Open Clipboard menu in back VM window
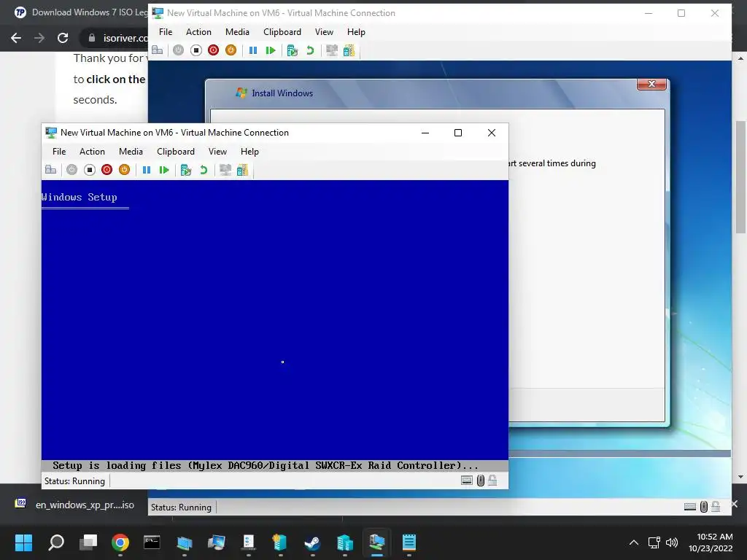This screenshot has height=560, width=747. pyautogui.click(x=282, y=32)
